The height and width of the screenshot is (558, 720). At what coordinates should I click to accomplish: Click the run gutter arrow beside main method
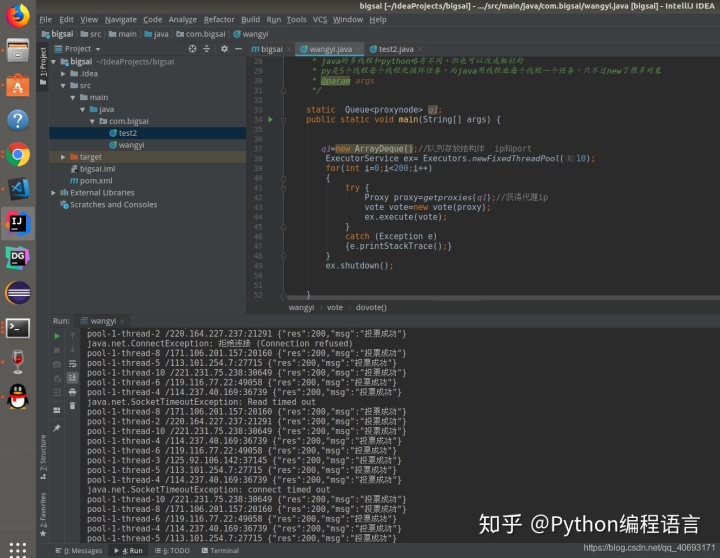(270, 119)
